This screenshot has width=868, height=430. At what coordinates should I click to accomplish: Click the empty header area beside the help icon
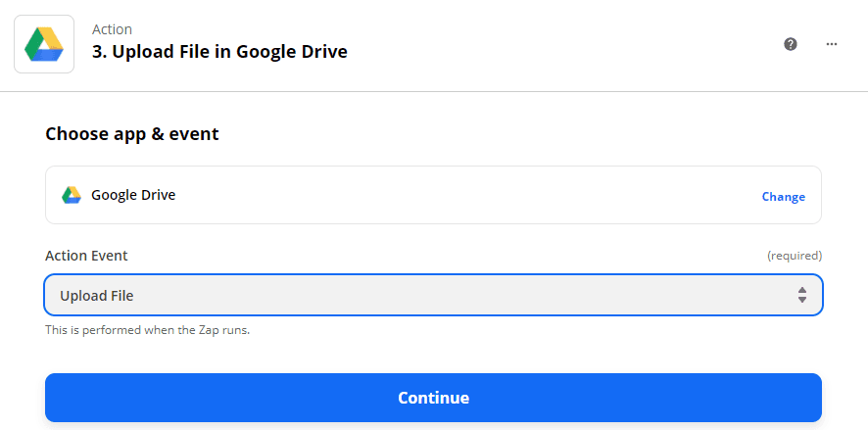588,44
